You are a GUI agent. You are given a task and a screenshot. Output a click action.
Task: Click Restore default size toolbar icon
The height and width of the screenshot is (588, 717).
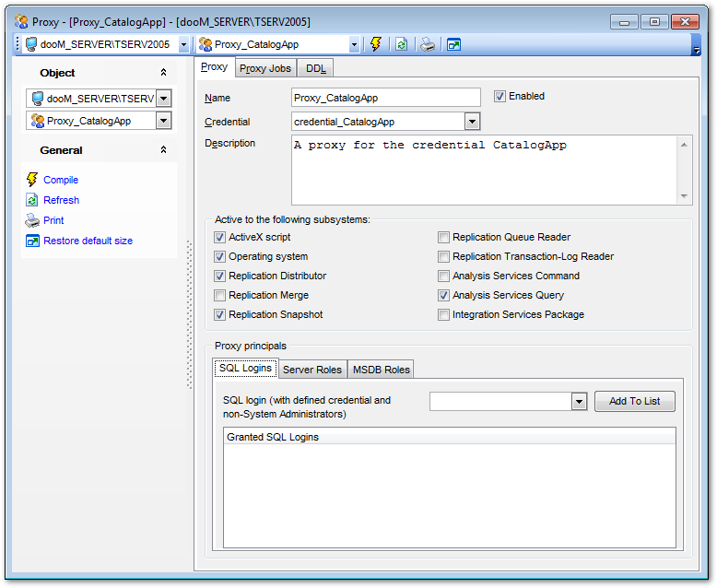click(453, 44)
